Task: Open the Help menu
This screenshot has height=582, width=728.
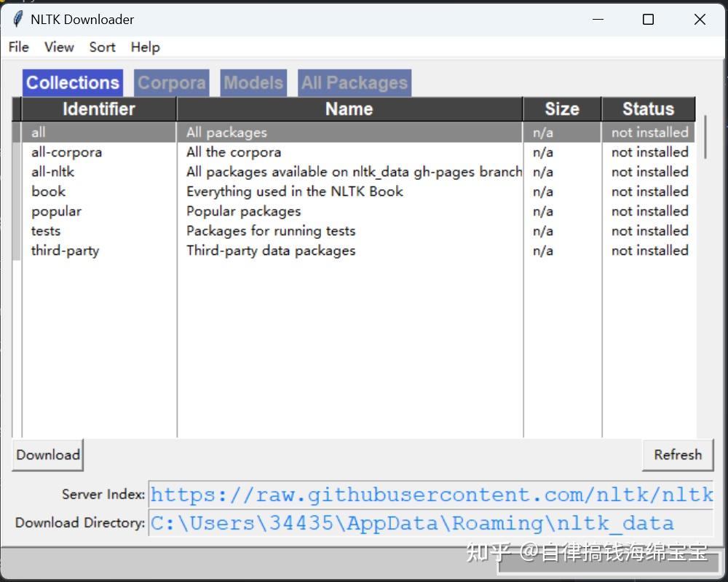Action: tap(145, 47)
